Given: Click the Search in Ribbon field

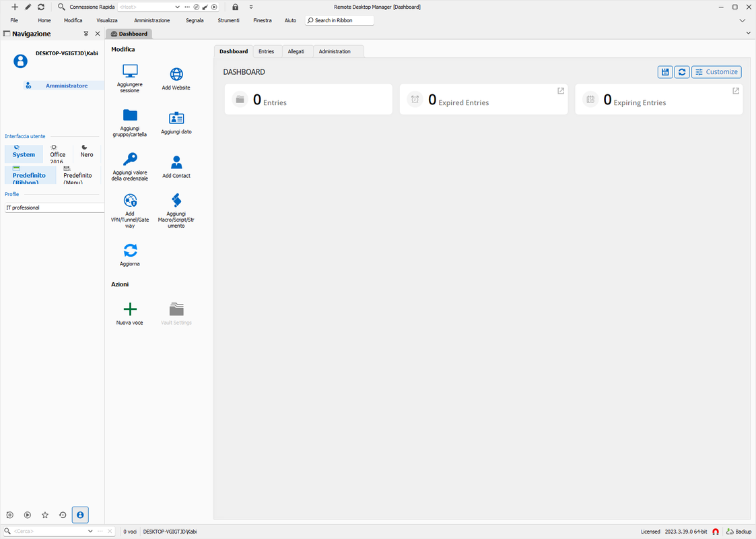Looking at the screenshot, I should pos(339,20).
